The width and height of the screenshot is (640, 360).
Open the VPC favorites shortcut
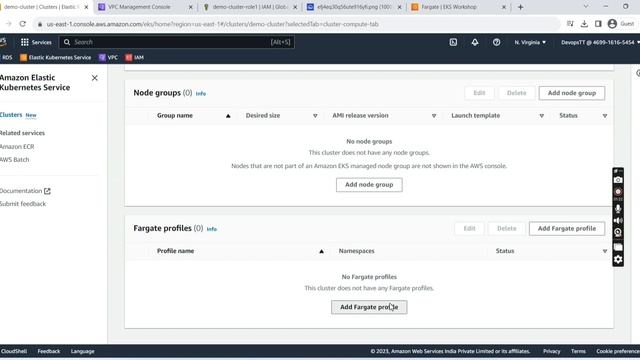tap(108, 58)
